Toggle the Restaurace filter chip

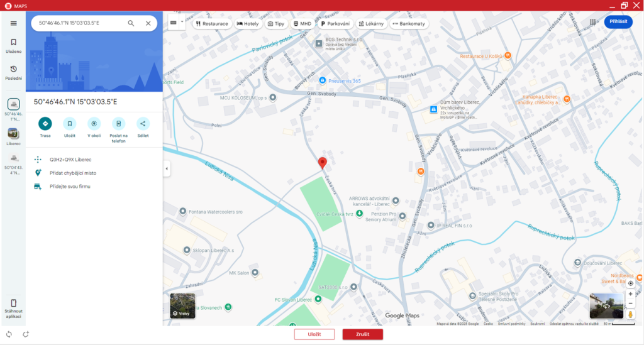point(212,23)
